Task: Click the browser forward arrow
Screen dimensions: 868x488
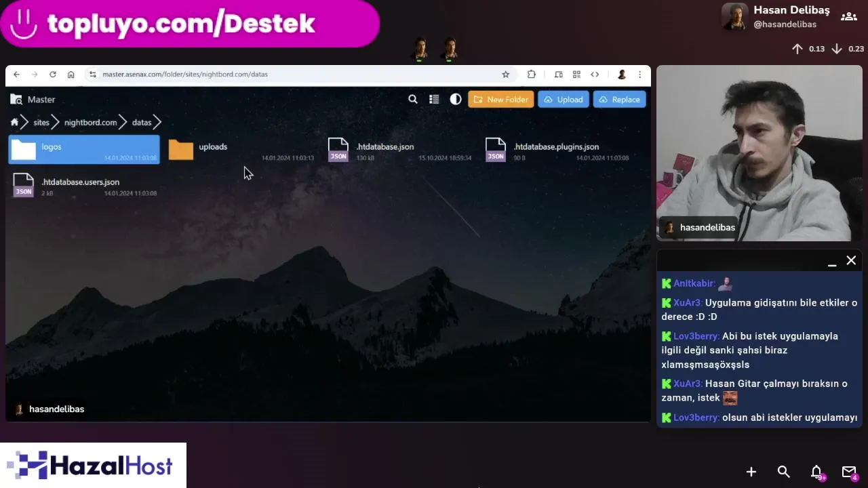Action: pos(35,75)
